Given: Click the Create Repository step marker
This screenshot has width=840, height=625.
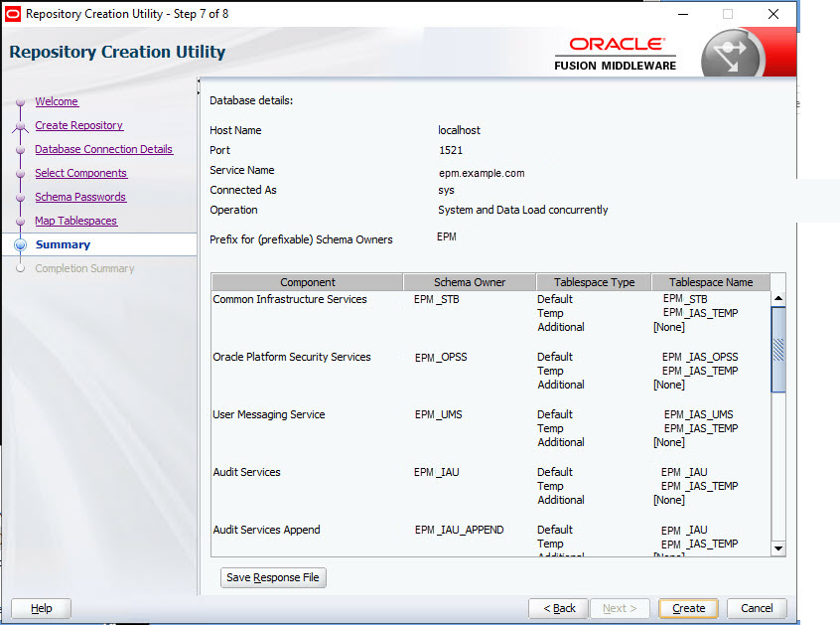Looking at the screenshot, I should (x=21, y=126).
